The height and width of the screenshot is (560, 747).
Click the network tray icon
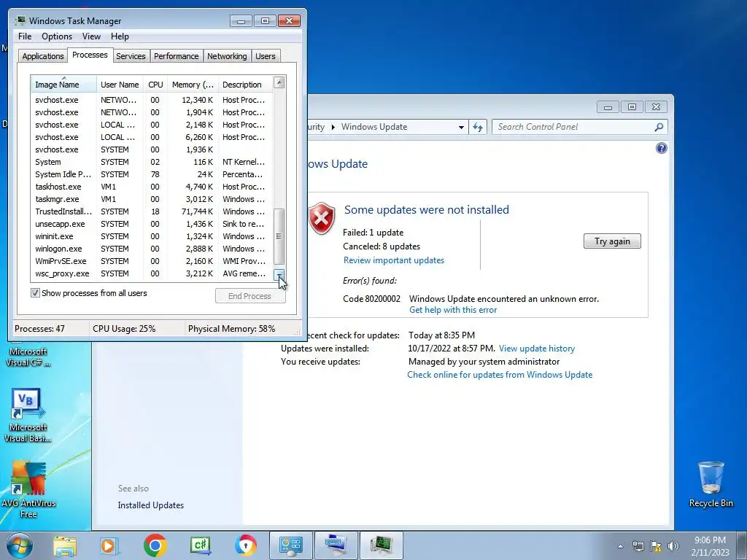click(x=638, y=546)
